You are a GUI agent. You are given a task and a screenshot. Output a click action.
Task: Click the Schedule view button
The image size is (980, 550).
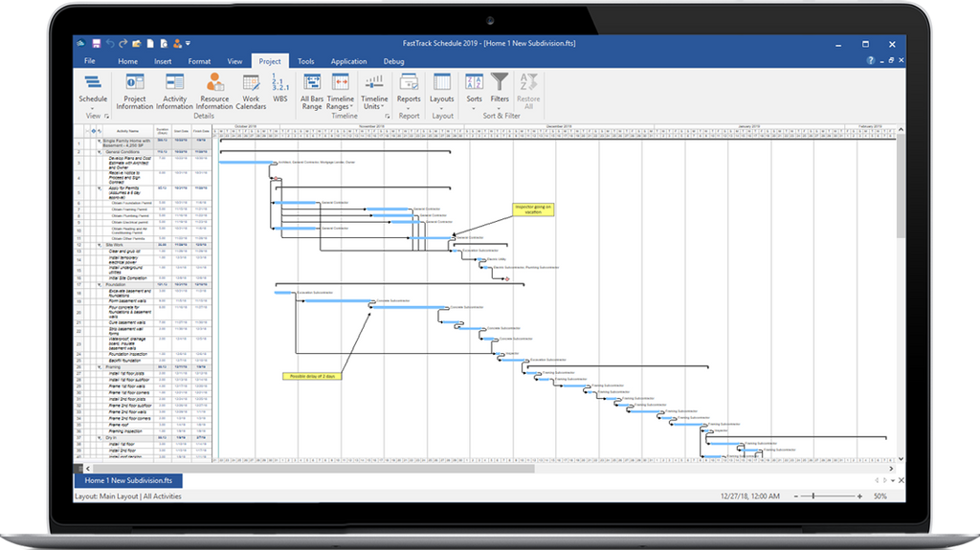(x=93, y=91)
